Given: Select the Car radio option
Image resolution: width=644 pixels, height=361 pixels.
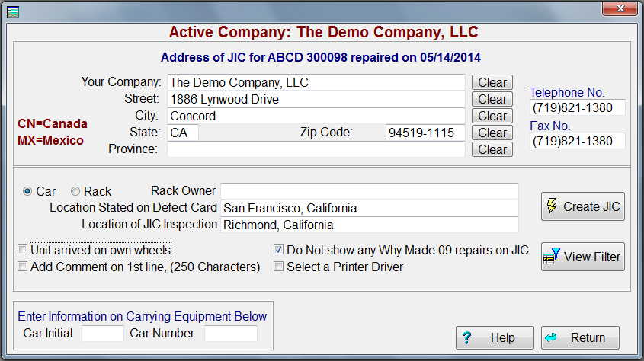Looking at the screenshot, I should [27, 192].
